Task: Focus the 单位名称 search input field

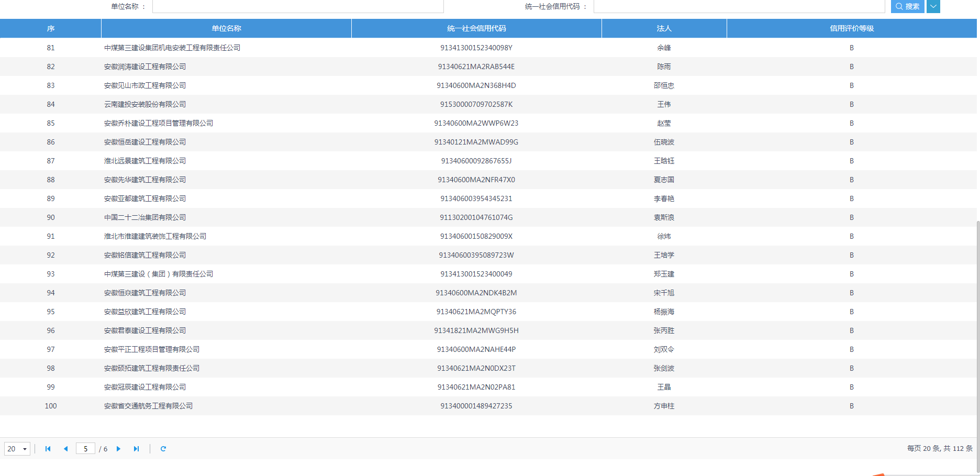Action: coord(297,6)
